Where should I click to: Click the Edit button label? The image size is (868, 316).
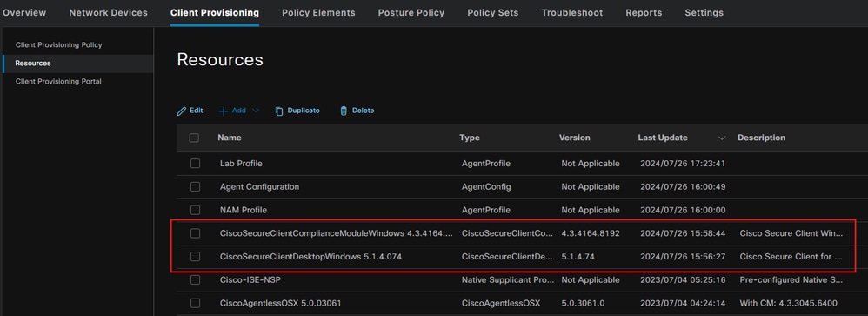pyautogui.click(x=196, y=111)
